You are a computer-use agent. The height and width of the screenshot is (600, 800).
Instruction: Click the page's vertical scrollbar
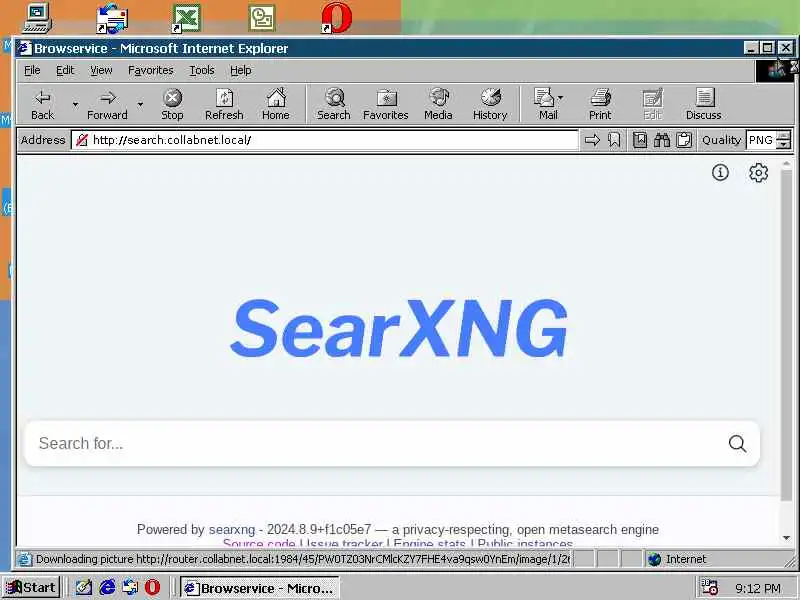pos(786,334)
